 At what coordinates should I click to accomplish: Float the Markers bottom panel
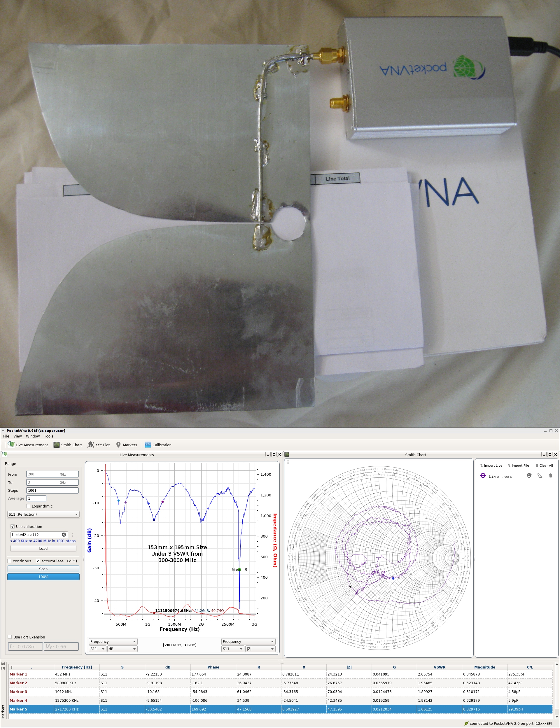coord(3,668)
